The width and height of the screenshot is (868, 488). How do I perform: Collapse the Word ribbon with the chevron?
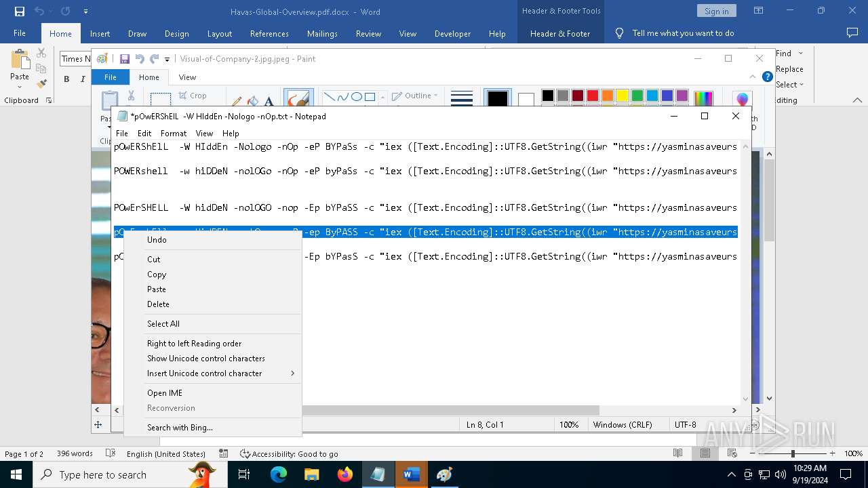pyautogui.click(x=857, y=100)
